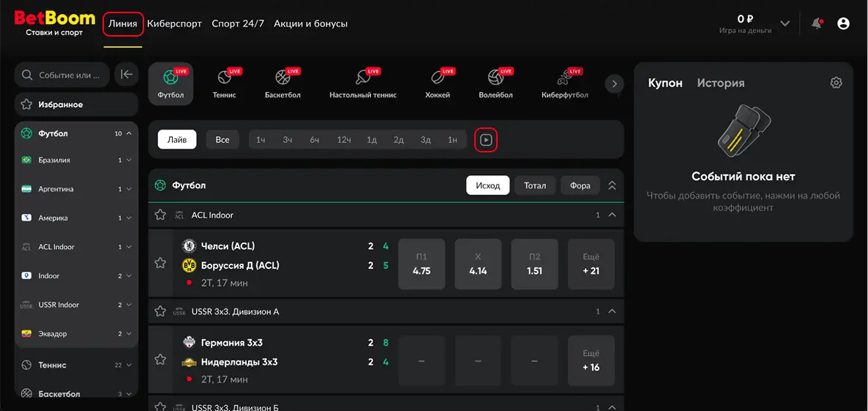Select the Тотал market button
This screenshot has height=411, width=868.
tap(534, 185)
